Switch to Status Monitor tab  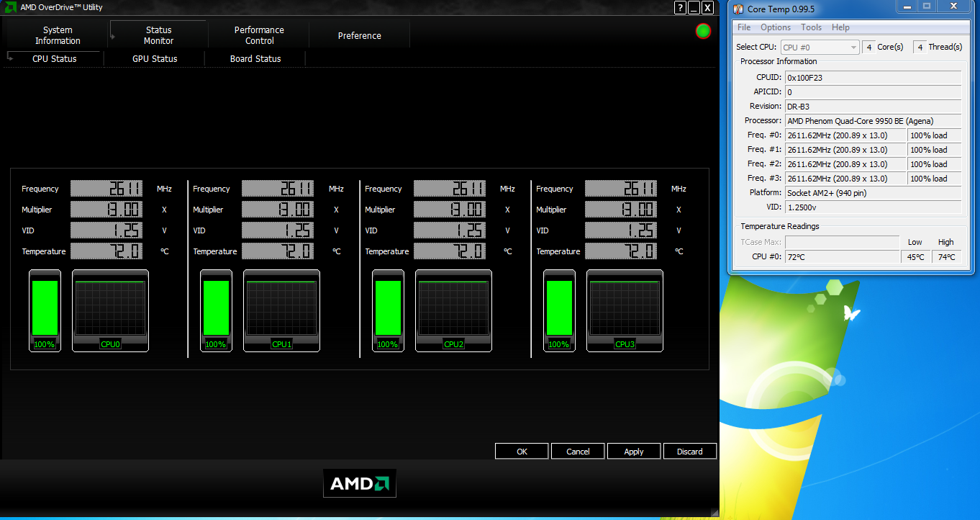(x=158, y=35)
